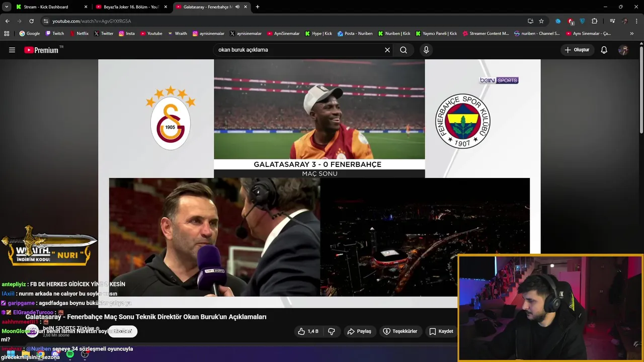Open the Windows Start button
Viewport: 644px width, 362px height.
pyautogui.click(x=11, y=354)
